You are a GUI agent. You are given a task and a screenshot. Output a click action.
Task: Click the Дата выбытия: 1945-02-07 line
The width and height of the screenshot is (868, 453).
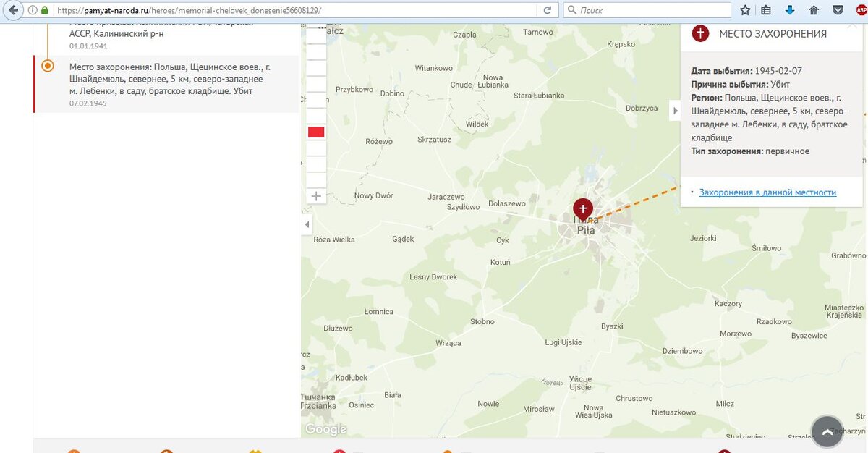pos(746,71)
